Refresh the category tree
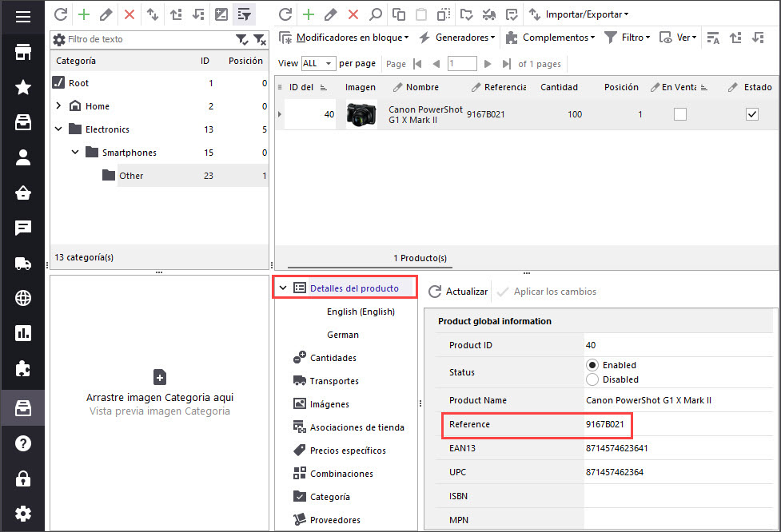The height and width of the screenshot is (532, 781). [61, 14]
